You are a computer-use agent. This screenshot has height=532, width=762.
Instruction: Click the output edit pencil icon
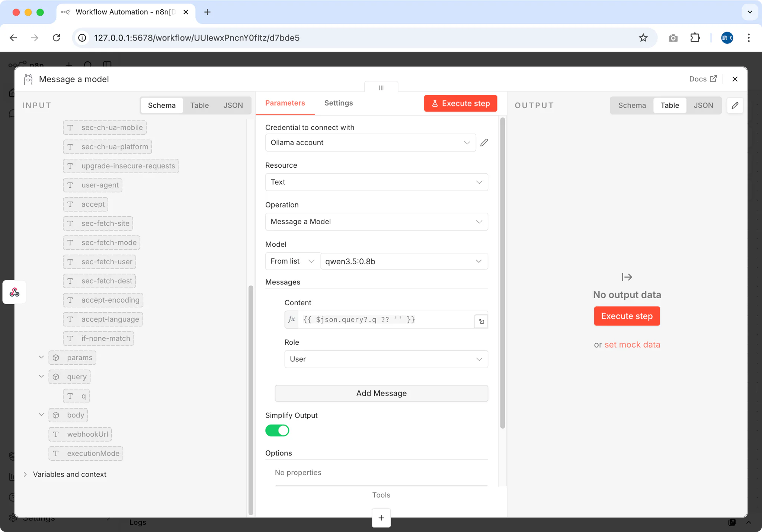click(735, 106)
